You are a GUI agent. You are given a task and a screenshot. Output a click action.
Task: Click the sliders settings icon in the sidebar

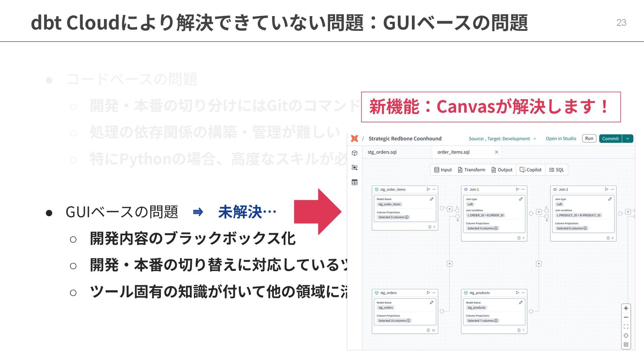355,168
